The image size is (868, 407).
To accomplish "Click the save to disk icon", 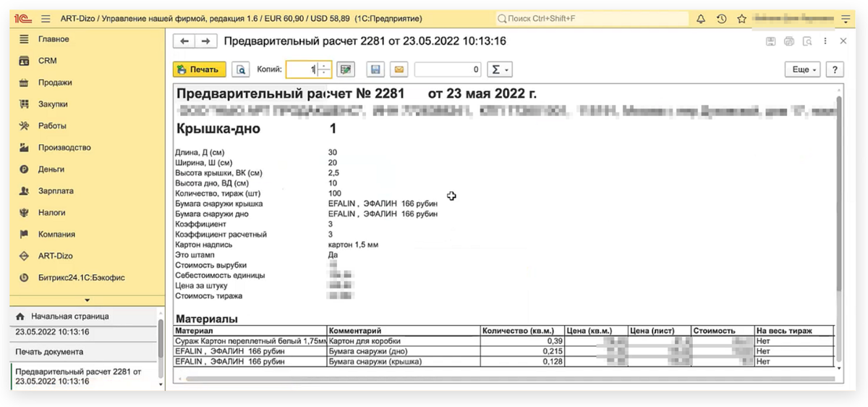I will pos(375,70).
